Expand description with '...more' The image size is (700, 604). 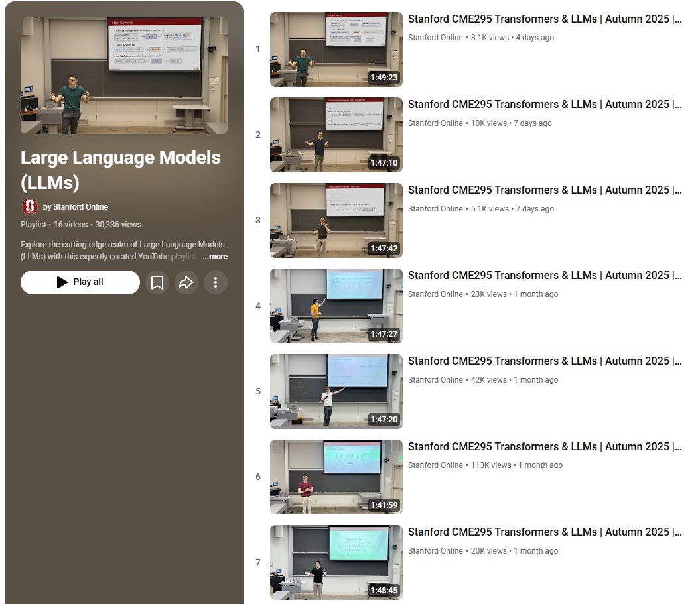pyautogui.click(x=215, y=257)
